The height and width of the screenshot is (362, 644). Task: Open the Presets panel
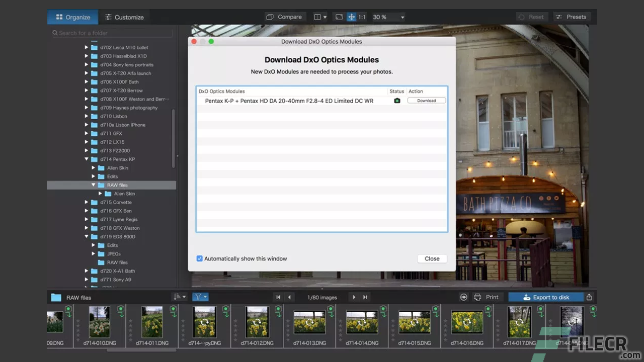pos(572,17)
